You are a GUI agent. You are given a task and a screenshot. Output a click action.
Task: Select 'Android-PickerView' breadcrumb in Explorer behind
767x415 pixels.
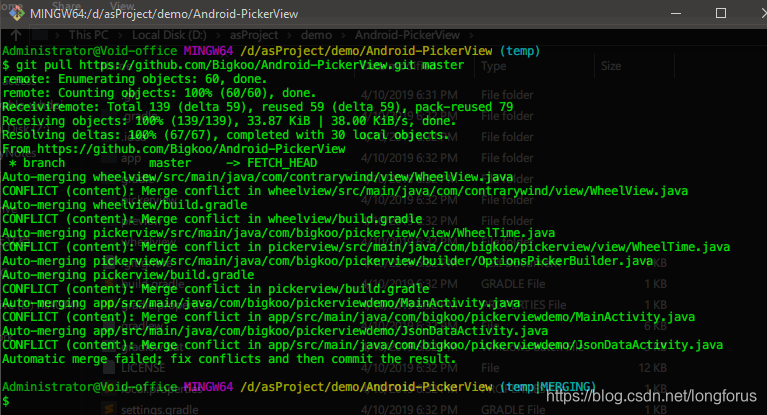click(x=407, y=35)
